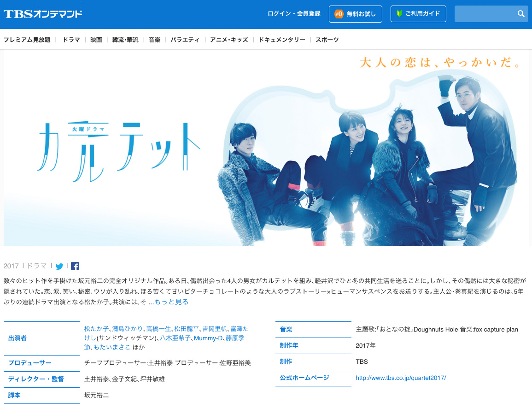Open cast member 松たか子 link
532x409 pixels.
96,329
